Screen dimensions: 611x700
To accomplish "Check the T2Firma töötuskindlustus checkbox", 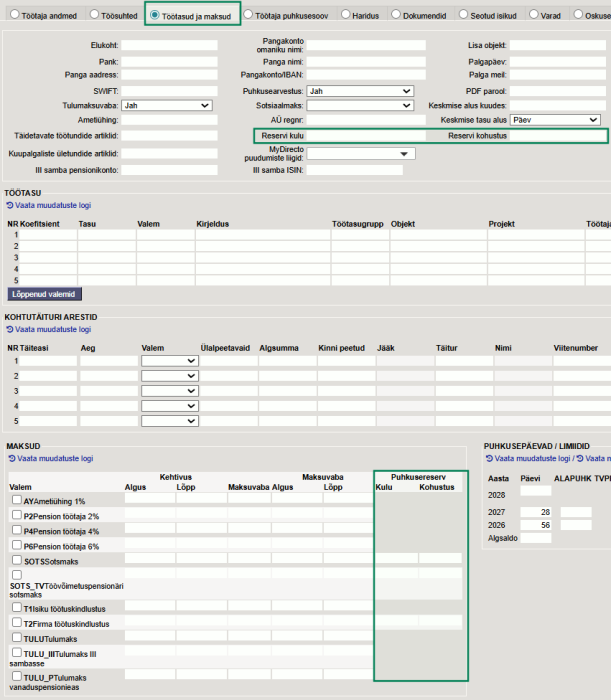I will (x=17, y=622).
